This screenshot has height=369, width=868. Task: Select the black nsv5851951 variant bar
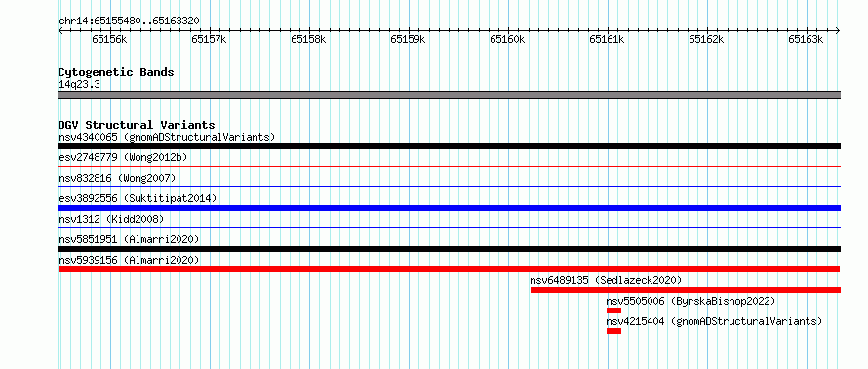point(449,249)
